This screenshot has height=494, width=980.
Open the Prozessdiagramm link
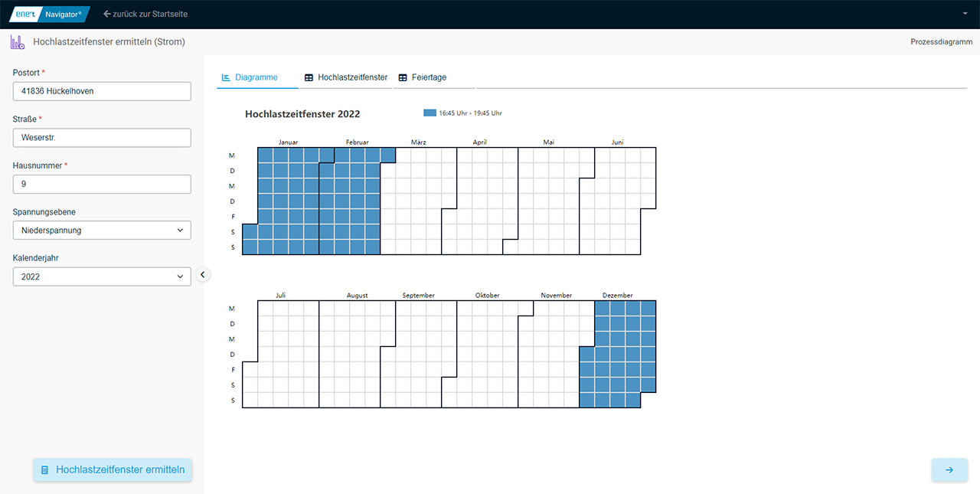pyautogui.click(x=941, y=42)
